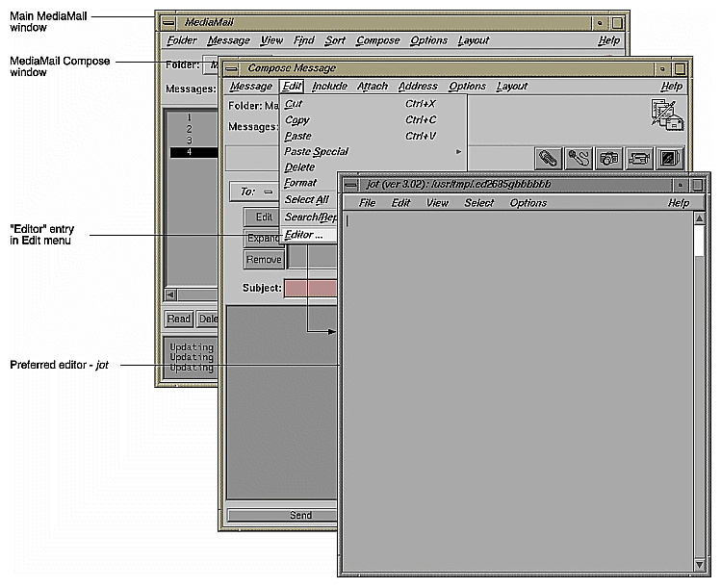
Task: Click the left scroll arrow under MediaMail message list
Action: click(x=170, y=294)
